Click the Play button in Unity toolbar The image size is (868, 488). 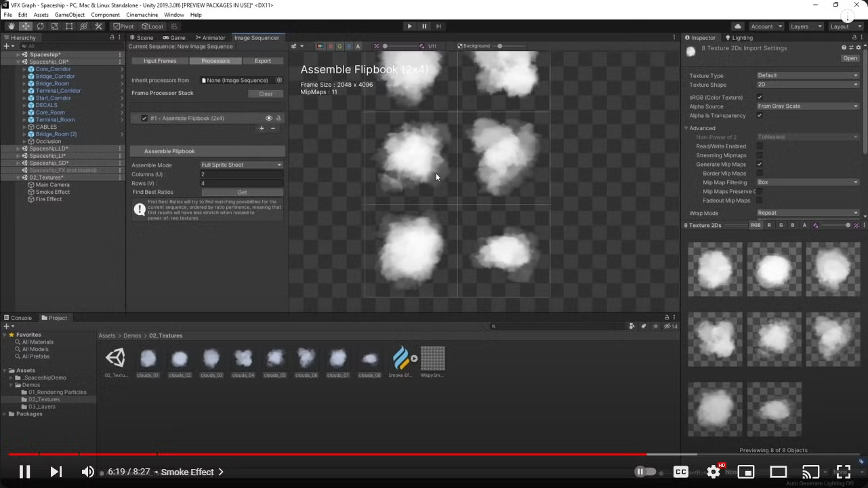[x=409, y=26]
